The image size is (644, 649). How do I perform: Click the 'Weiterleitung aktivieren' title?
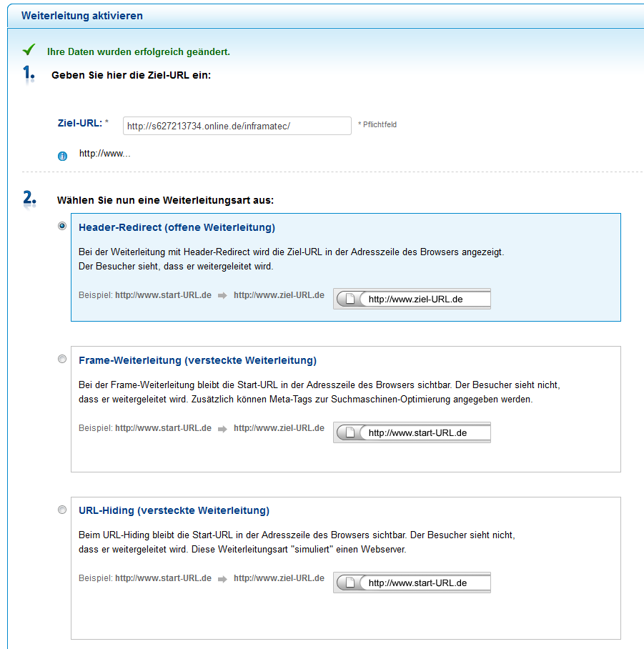pyautogui.click(x=82, y=16)
